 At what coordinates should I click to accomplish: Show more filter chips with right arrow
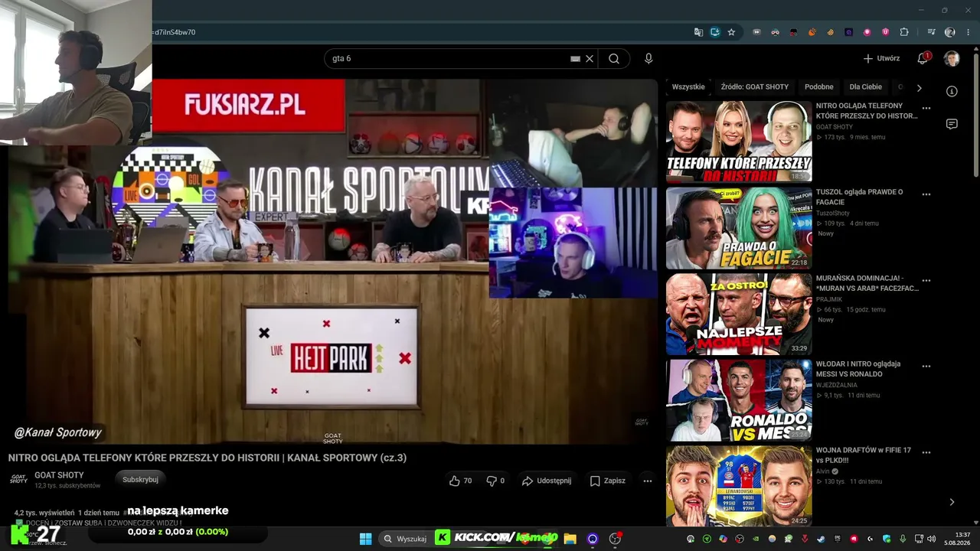click(x=920, y=88)
